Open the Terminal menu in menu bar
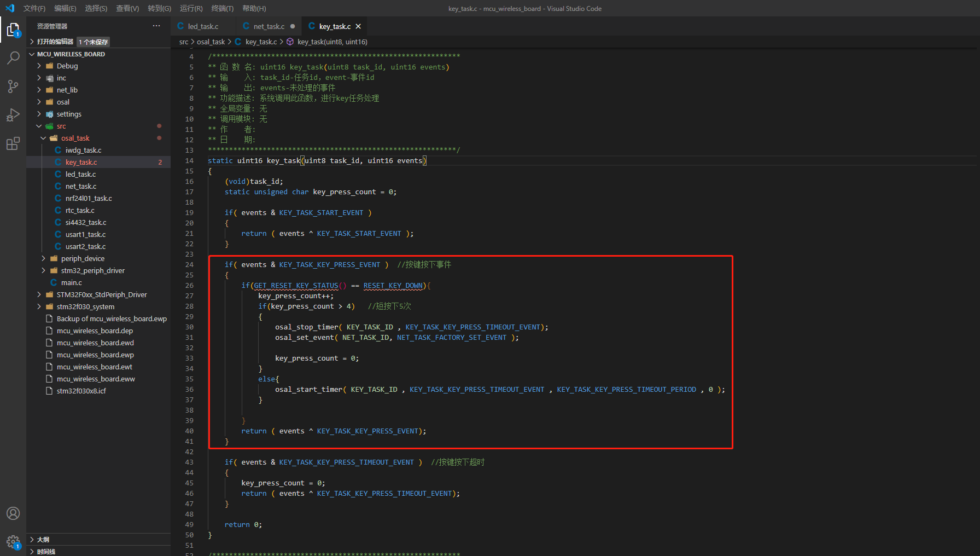Screen dimensions: 980x556 pyautogui.click(x=222, y=8)
